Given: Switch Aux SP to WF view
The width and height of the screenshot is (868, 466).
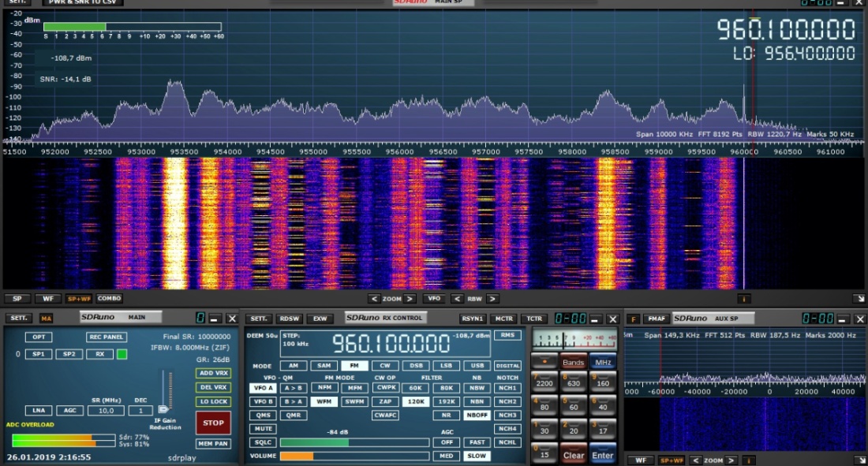Looking at the screenshot, I should pyautogui.click(x=640, y=460).
